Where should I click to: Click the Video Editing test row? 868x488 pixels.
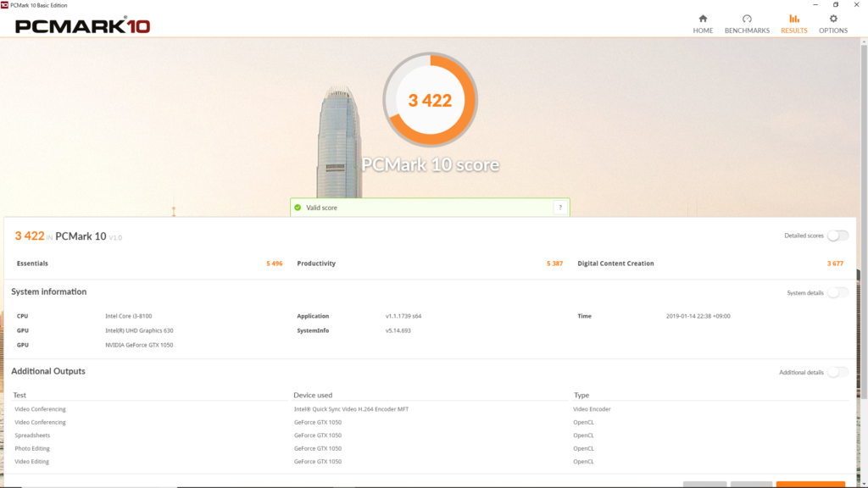pyautogui.click(x=31, y=462)
